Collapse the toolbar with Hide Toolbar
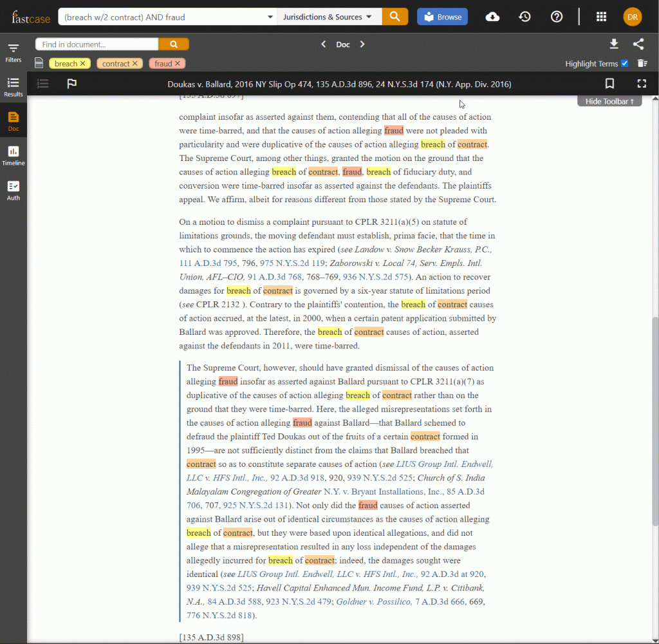The width and height of the screenshot is (659, 644). 609,102
